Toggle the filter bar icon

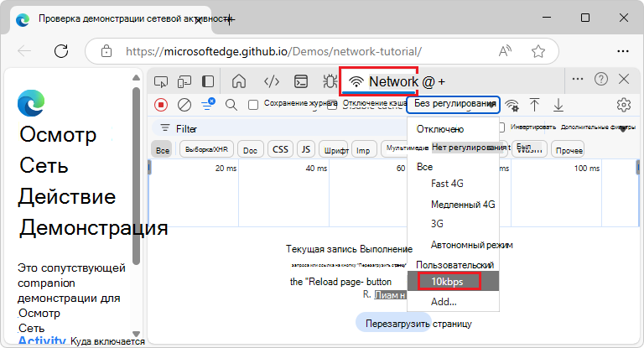208,104
